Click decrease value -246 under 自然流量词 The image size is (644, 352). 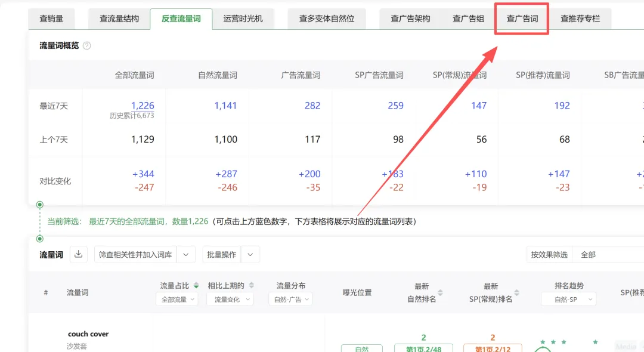(227, 187)
